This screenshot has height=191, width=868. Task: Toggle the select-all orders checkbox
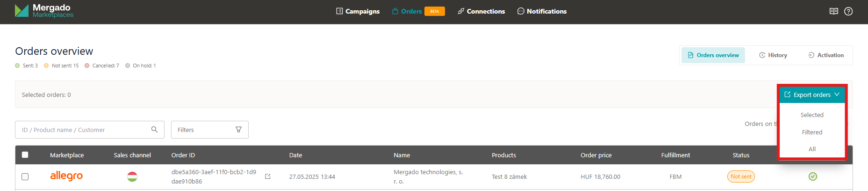click(25, 155)
